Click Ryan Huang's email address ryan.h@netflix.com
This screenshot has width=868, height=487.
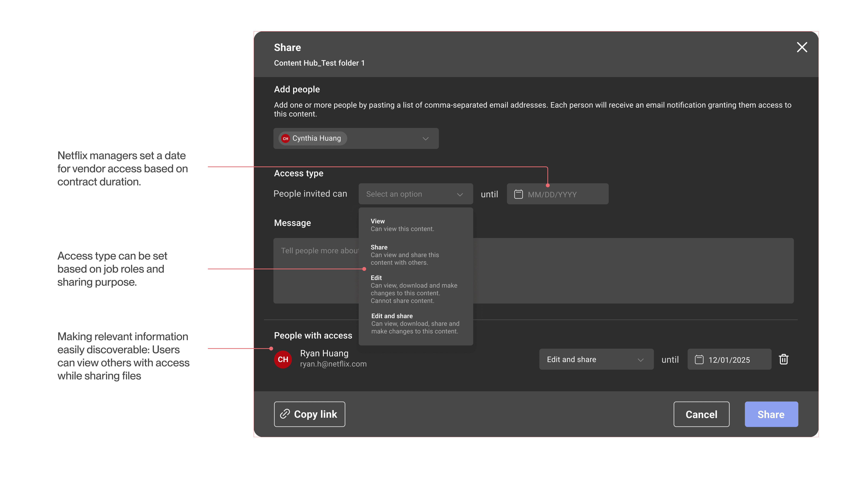pyautogui.click(x=333, y=364)
